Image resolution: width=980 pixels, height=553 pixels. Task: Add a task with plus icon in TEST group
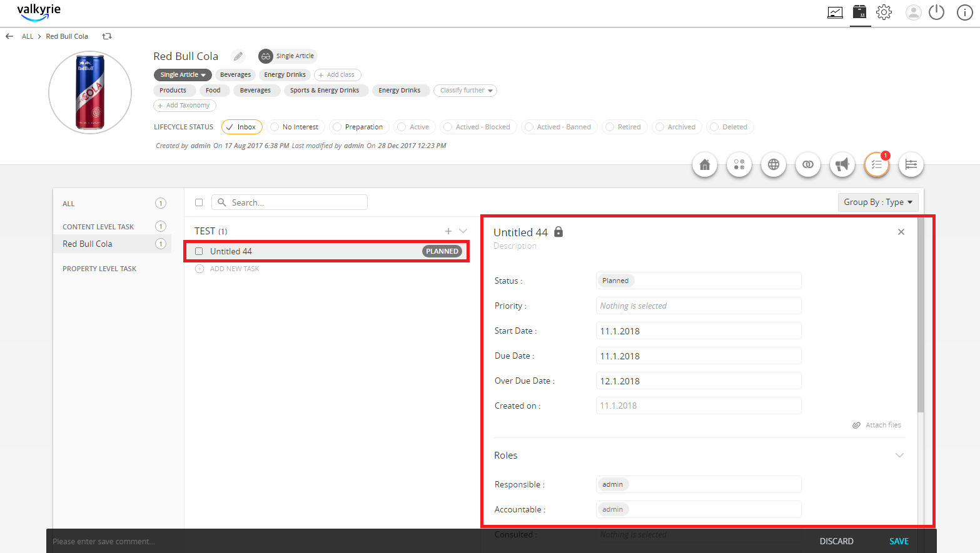pos(448,231)
